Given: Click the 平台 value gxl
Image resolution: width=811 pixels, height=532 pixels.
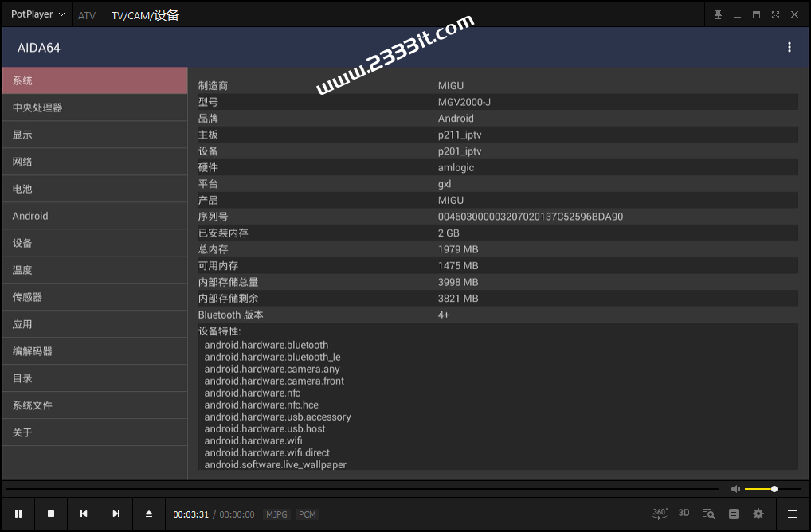Looking at the screenshot, I should click(445, 183).
